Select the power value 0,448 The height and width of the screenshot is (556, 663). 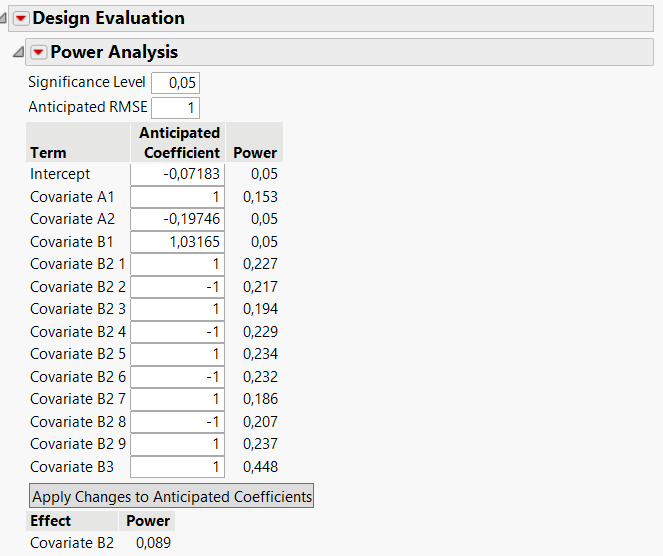(260, 467)
